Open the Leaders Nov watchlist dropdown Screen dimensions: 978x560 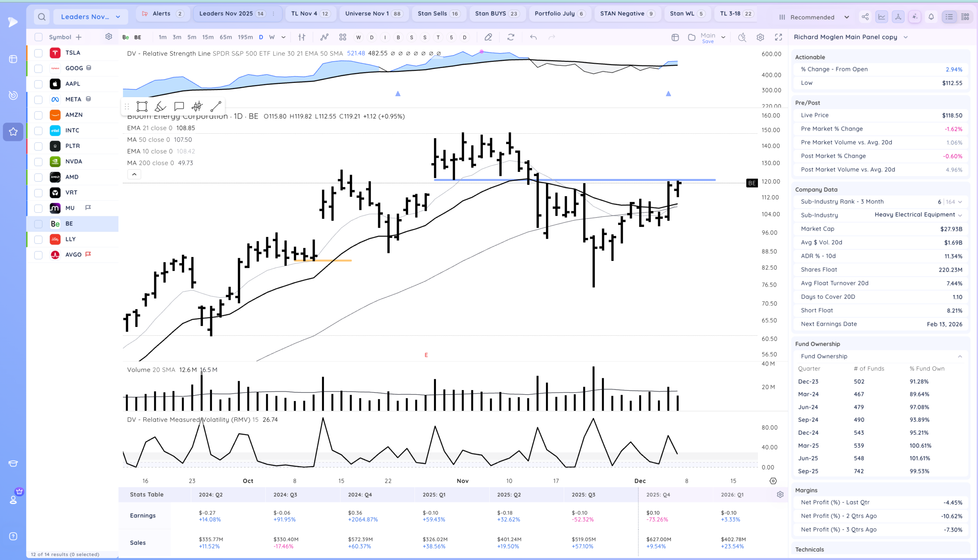click(x=91, y=17)
